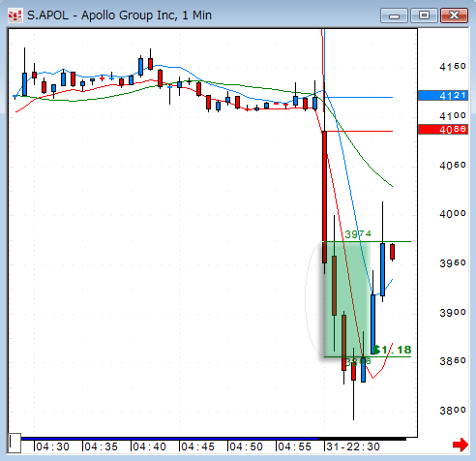Click the green shaded measurement rectangle
This screenshot has height=461, width=476.
click(346, 299)
